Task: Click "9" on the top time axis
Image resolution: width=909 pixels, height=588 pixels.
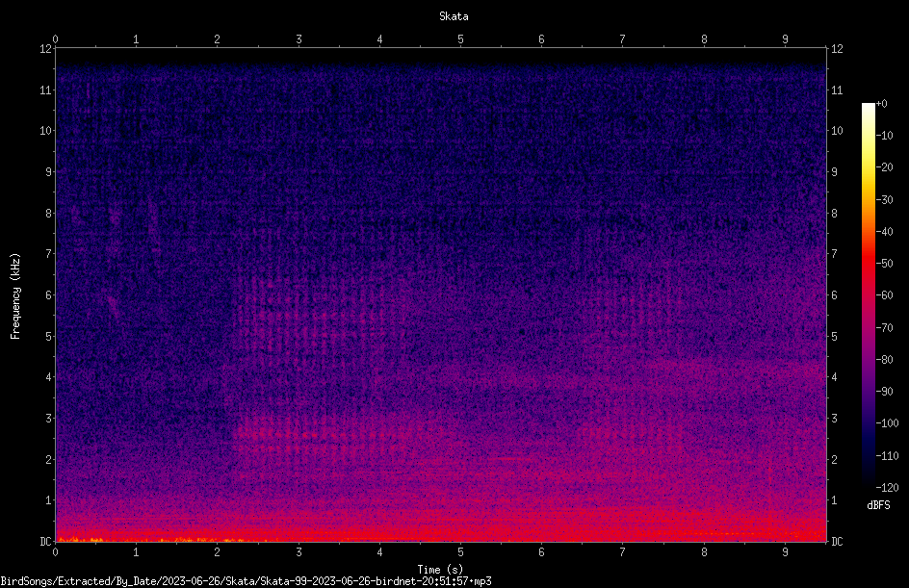Action: 785,39
